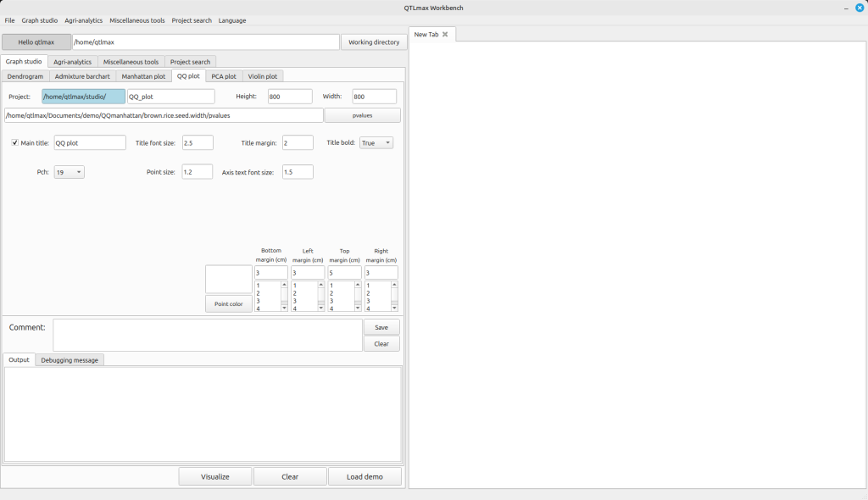Open the Point color picker
Viewport: 868px width, 500px height.
[x=229, y=304]
